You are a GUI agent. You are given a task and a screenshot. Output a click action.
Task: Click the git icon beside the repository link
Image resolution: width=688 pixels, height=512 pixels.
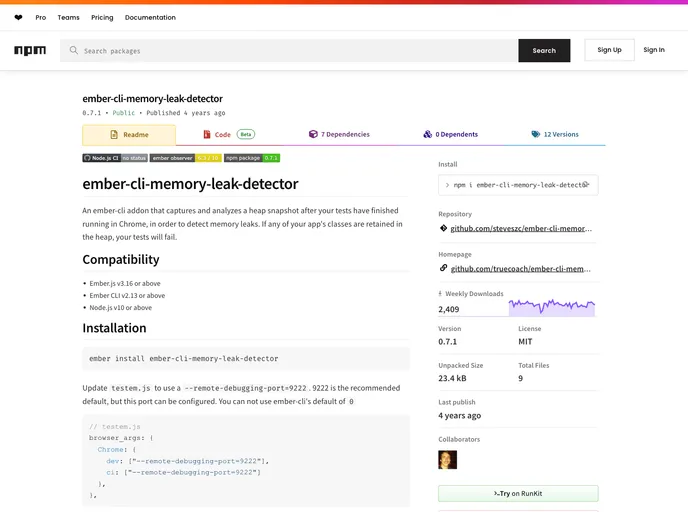443,228
